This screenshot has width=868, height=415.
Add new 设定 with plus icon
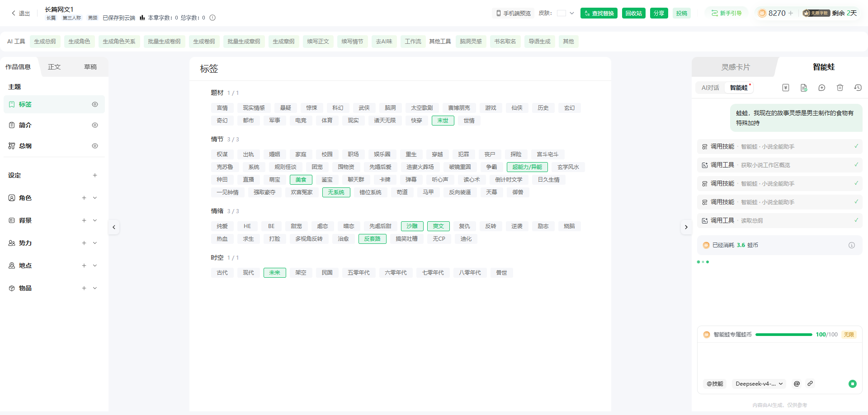(95, 175)
